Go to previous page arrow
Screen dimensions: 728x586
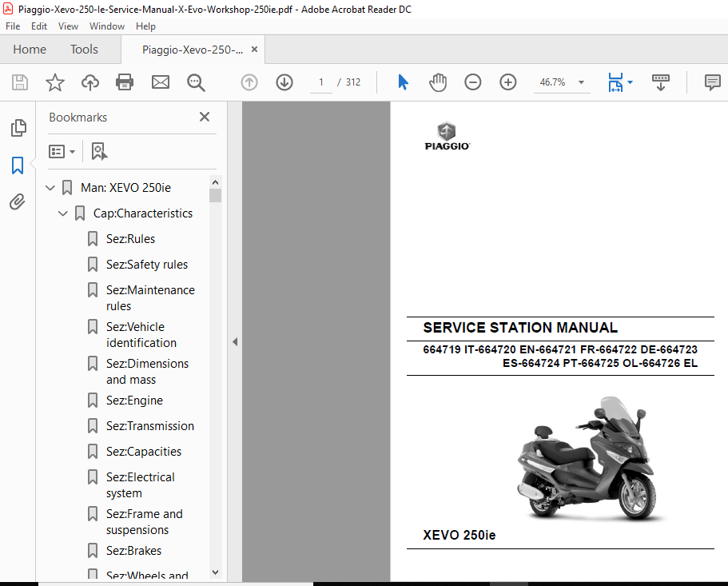[x=249, y=82]
